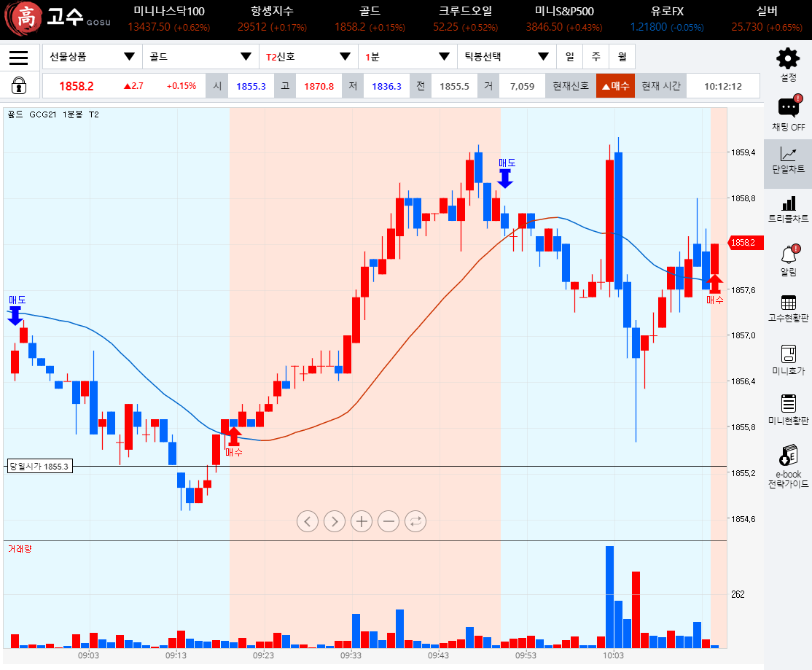Expand the T2신호 signal dropdown
The width and height of the screenshot is (812, 670).
[x=308, y=56]
